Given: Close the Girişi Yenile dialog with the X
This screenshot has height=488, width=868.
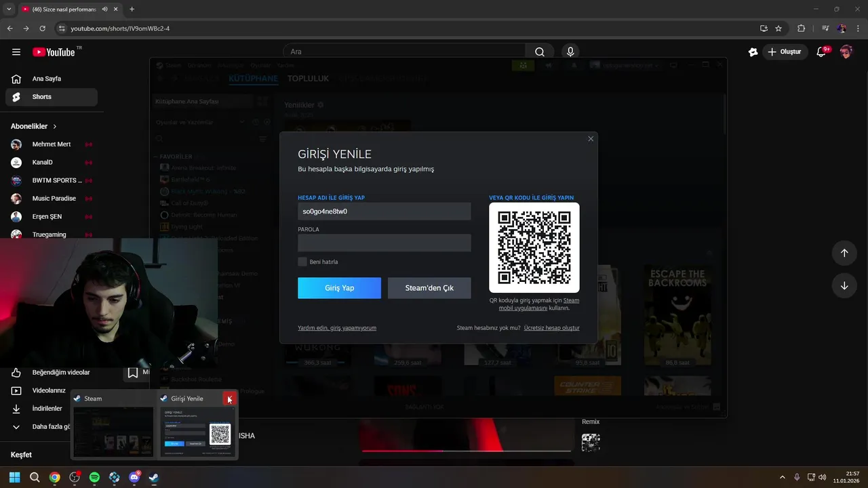Looking at the screenshot, I should point(591,139).
